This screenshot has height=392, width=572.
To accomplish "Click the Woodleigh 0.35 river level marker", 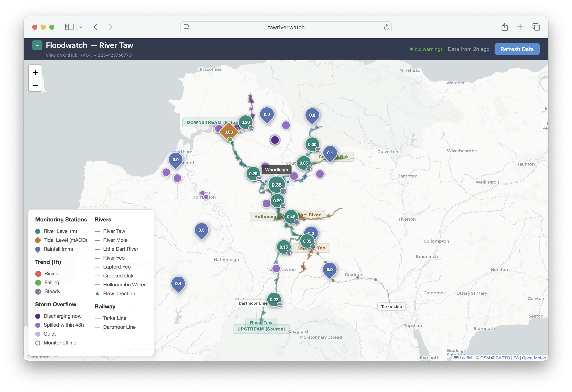I will (x=276, y=185).
